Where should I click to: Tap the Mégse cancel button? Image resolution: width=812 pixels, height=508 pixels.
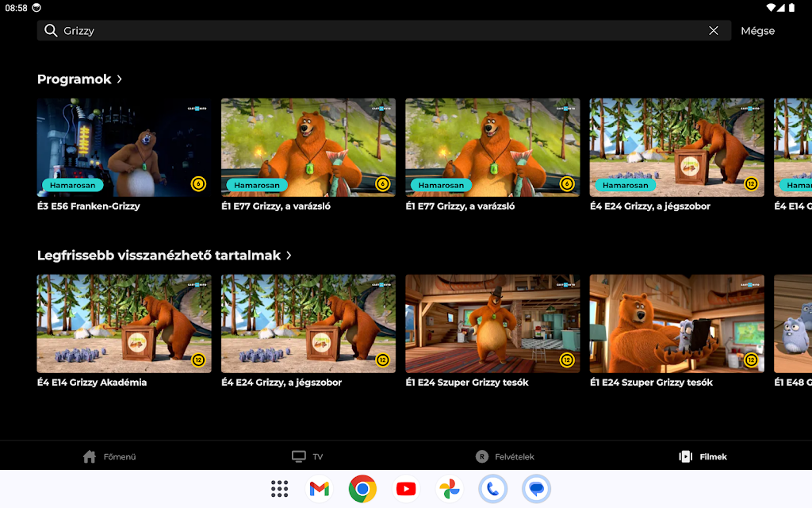757,31
